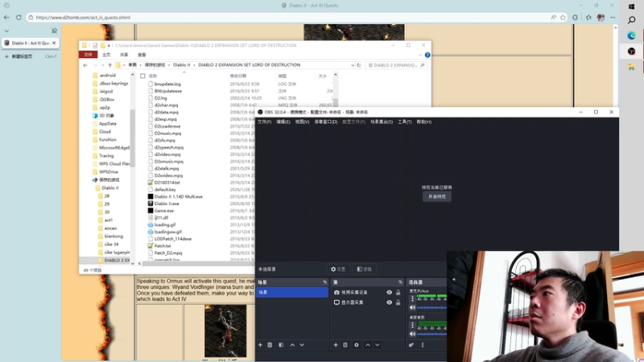Hide the display capture source
644x362 pixels.
click(x=389, y=302)
